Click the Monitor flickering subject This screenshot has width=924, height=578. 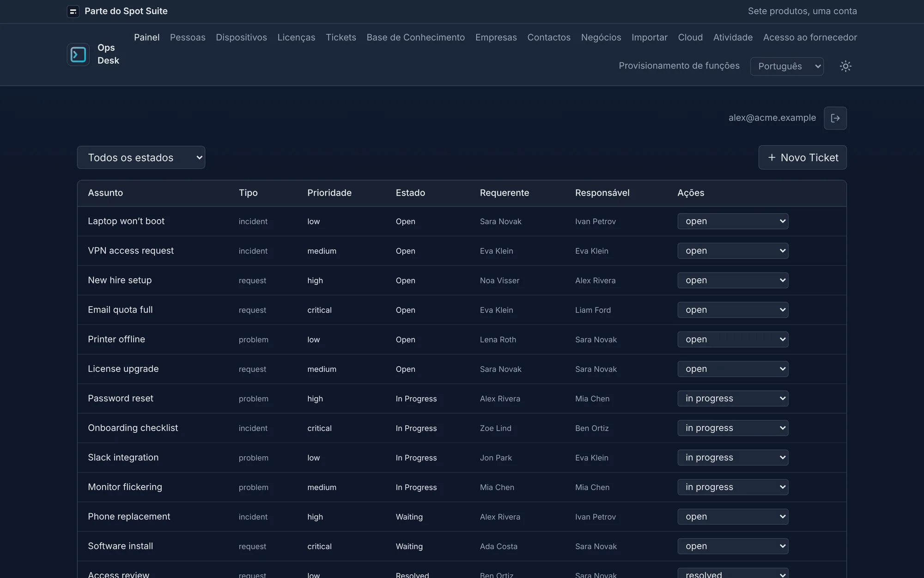point(125,487)
